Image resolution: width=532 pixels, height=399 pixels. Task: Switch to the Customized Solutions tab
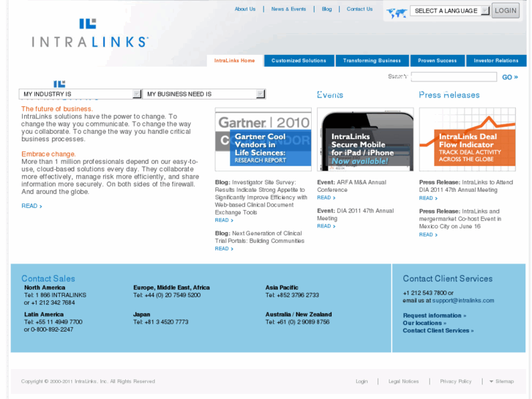pyautogui.click(x=299, y=61)
